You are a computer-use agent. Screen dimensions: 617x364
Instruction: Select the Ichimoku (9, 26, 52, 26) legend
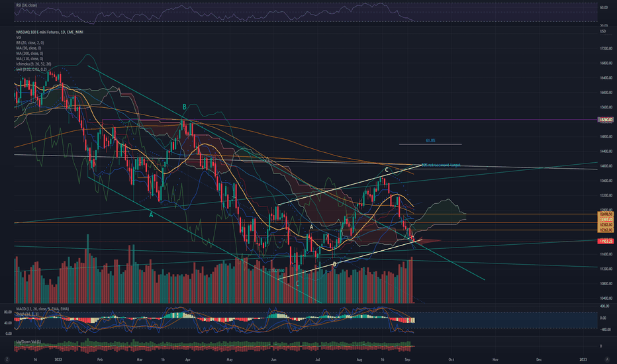click(34, 64)
